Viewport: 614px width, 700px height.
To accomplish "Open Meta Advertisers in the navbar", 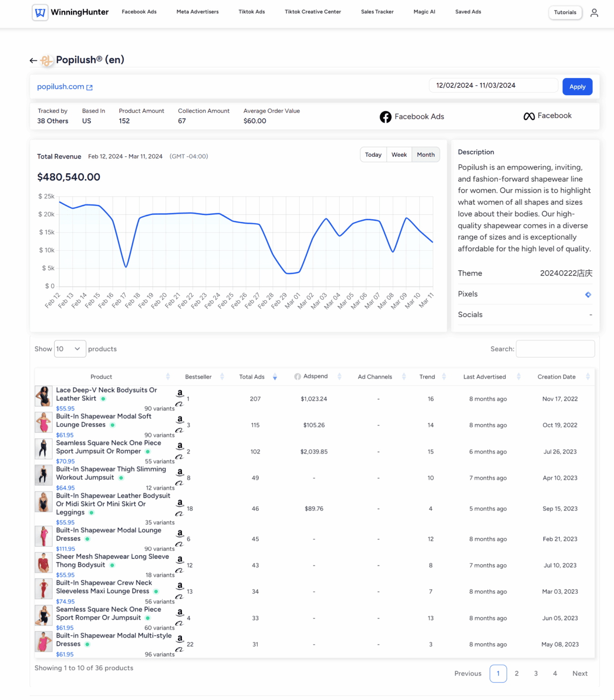I will (x=197, y=12).
